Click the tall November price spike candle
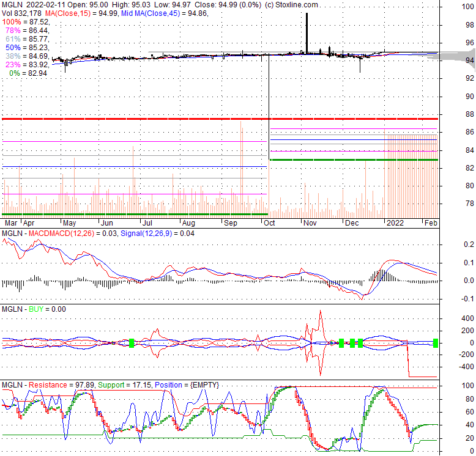The height and width of the screenshot is (456, 476). pos(307,34)
